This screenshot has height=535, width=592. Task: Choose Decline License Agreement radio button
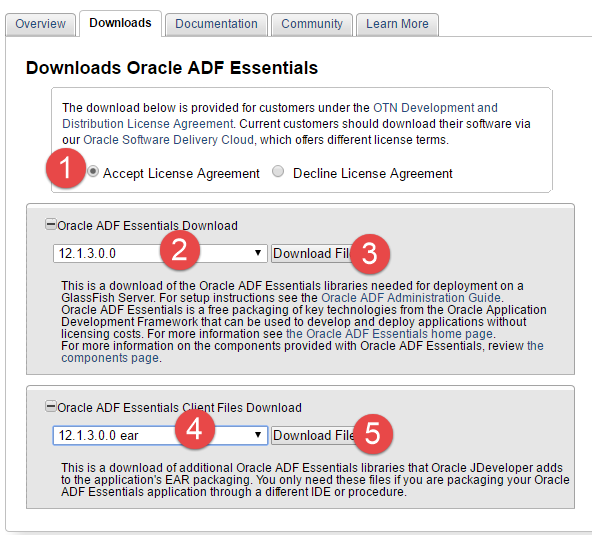coord(278,171)
